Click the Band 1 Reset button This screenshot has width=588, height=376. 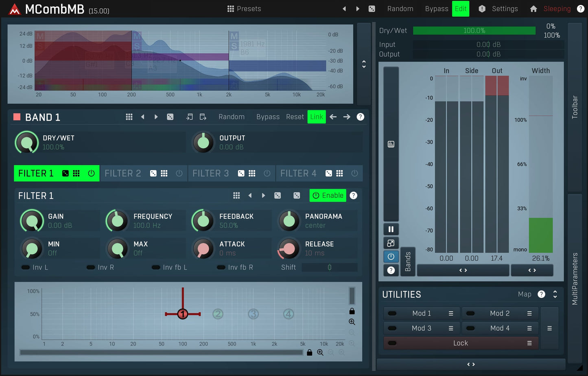tap(295, 117)
